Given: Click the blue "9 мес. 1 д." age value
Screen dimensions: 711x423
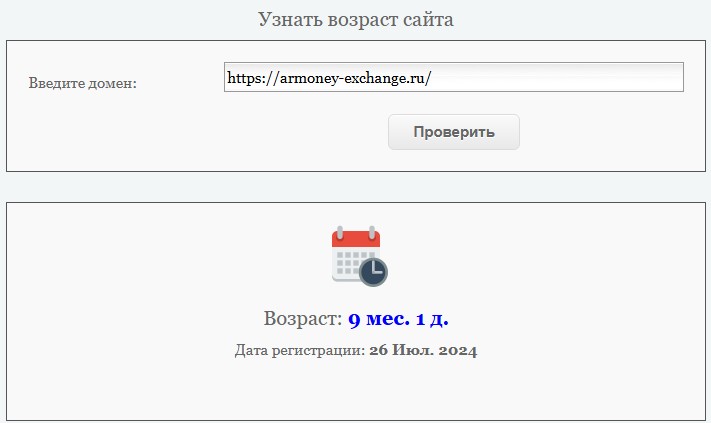Looking at the screenshot, I should click(398, 319).
